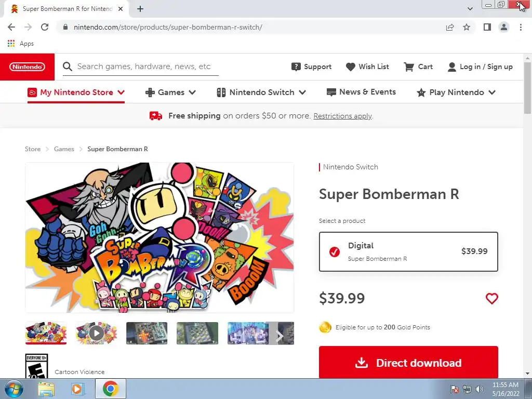This screenshot has height=399, width=532.
Task: Bookmark this page with star icon
Action: point(467,27)
